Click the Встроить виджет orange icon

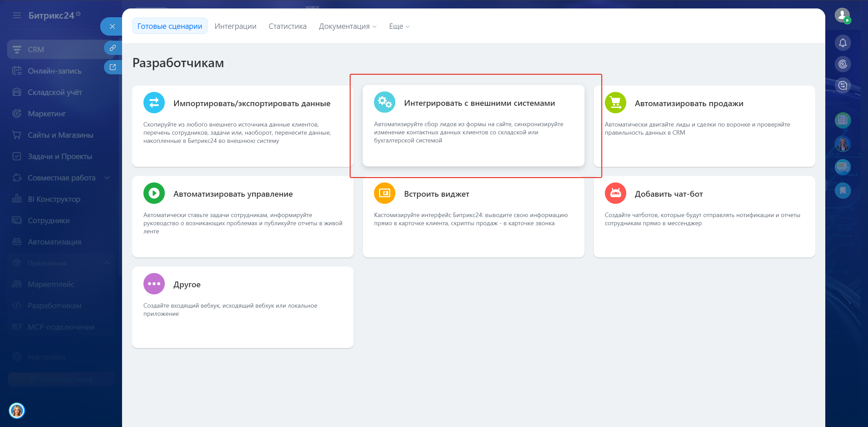click(x=384, y=193)
